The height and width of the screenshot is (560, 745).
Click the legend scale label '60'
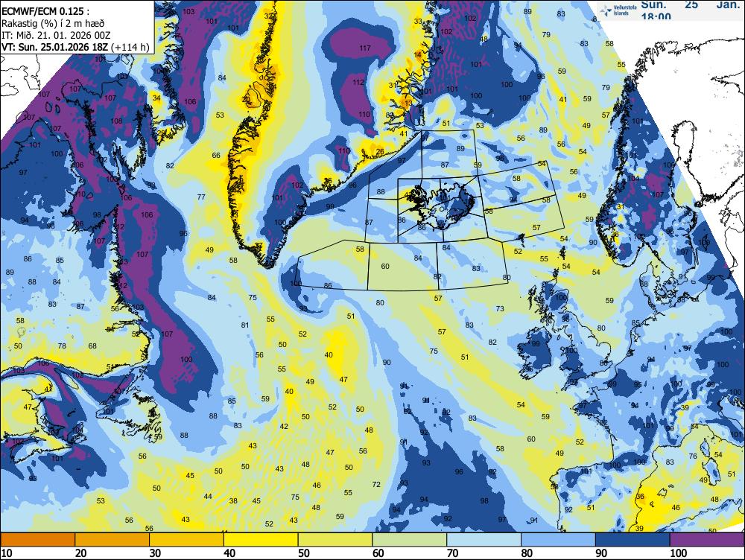(x=378, y=553)
